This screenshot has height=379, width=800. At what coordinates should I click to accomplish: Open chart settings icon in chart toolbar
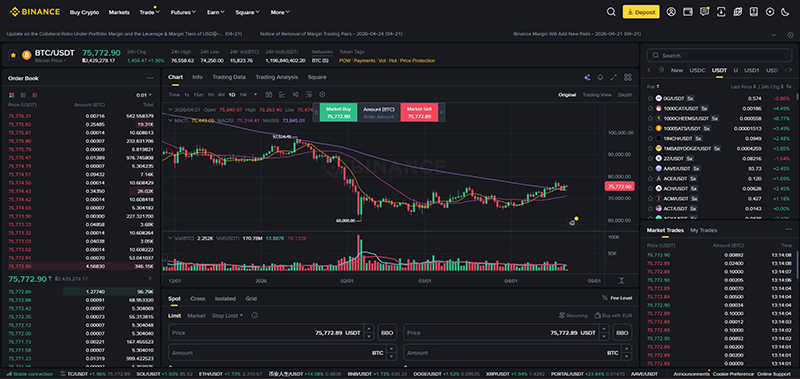(x=322, y=94)
